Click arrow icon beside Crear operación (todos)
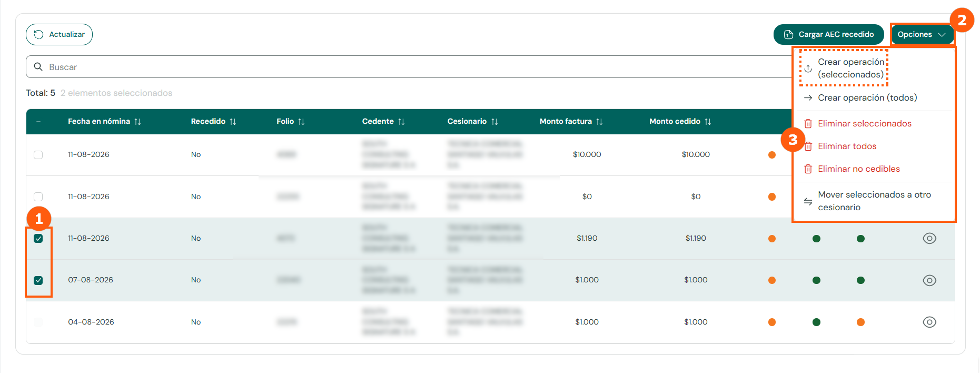The width and height of the screenshot is (980, 373). click(x=808, y=97)
